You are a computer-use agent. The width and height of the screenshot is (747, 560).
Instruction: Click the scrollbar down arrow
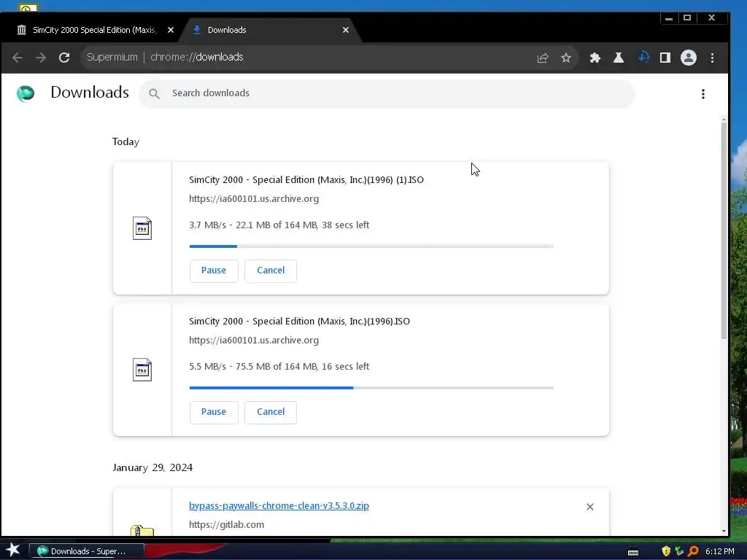pyautogui.click(x=724, y=531)
